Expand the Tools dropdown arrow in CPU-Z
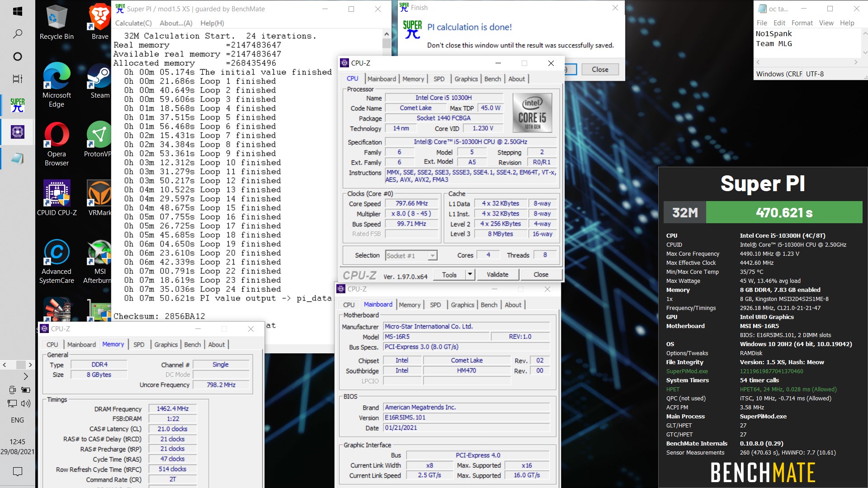The height and width of the screenshot is (488, 868). 470,274
